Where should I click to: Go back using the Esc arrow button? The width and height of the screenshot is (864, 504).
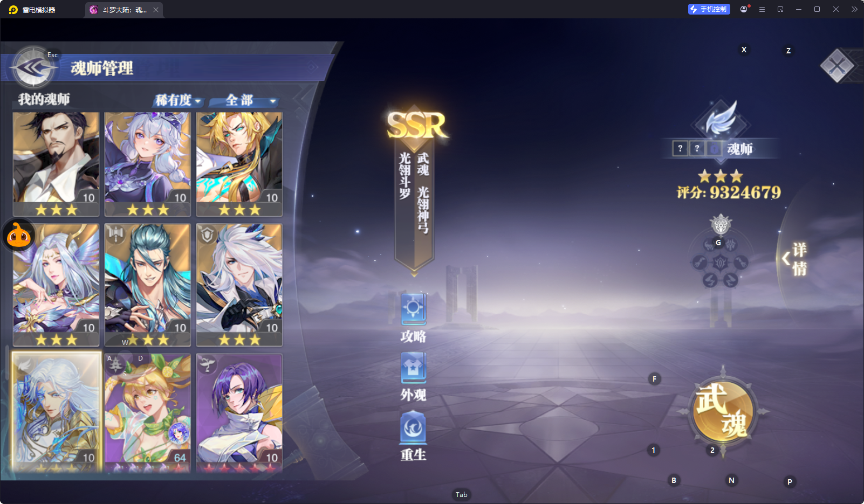click(x=33, y=68)
